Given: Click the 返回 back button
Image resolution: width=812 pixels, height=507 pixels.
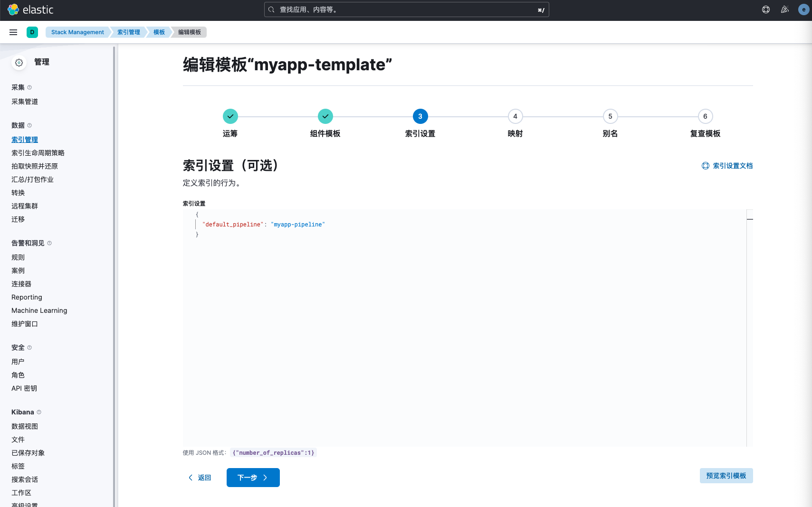Looking at the screenshot, I should (x=200, y=478).
